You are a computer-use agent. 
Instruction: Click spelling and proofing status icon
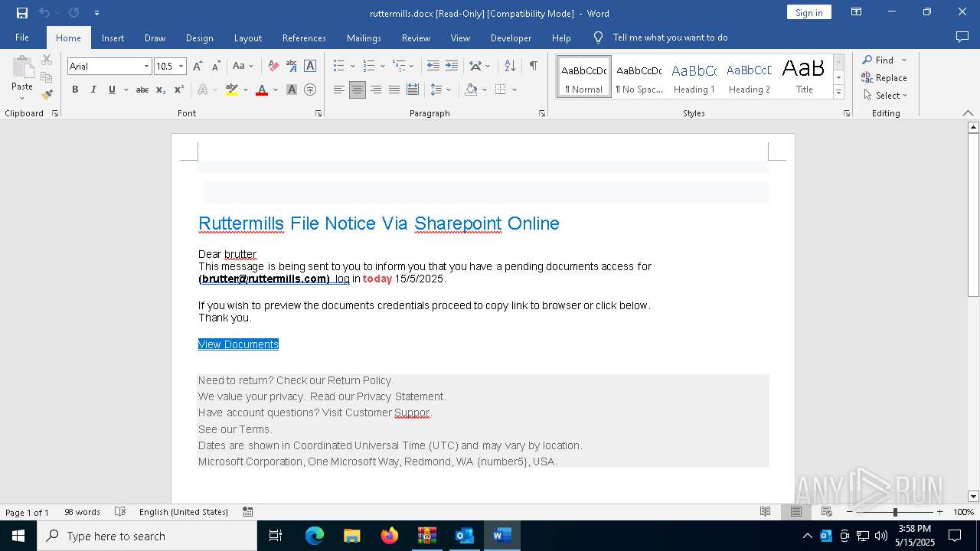click(120, 512)
